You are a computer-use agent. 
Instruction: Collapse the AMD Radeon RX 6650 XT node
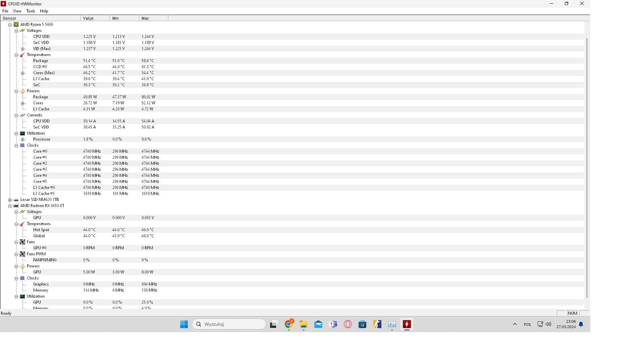pyautogui.click(x=10, y=206)
